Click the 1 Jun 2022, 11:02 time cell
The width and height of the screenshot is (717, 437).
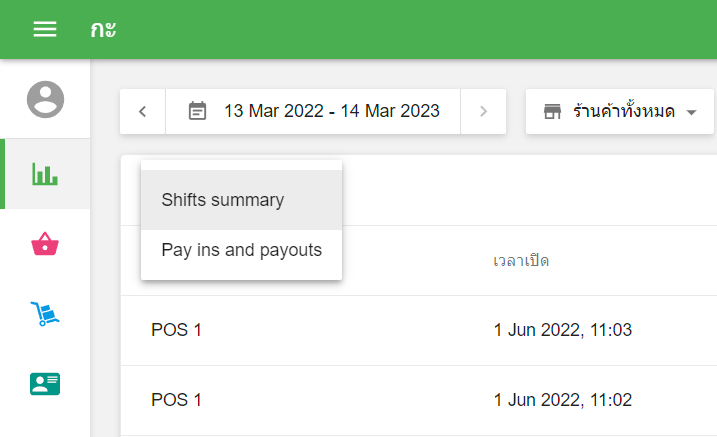[562, 400]
